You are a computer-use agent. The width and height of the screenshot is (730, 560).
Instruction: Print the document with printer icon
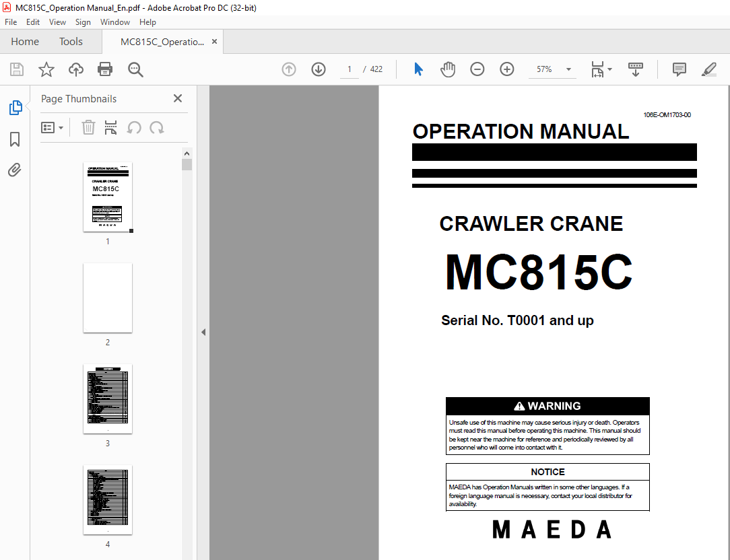105,69
